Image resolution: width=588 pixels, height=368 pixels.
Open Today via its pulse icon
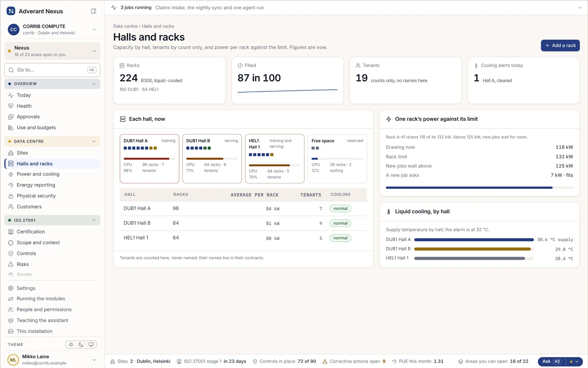pos(11,95)
